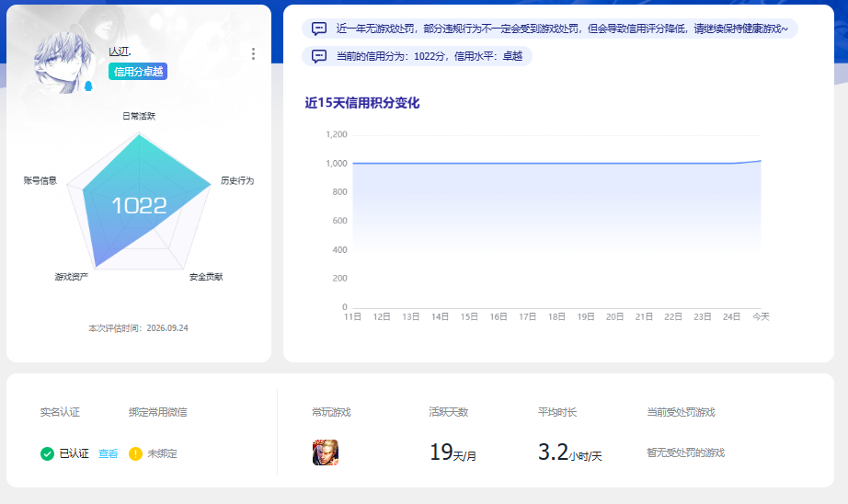Click the 18日 label on the chart axis
Image resolution: width=848 pixels, height=504 pixels.
tap(556, 317)
